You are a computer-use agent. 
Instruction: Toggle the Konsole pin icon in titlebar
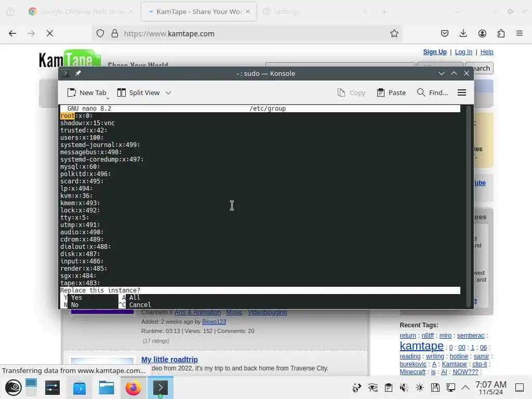tap(78, 73)
